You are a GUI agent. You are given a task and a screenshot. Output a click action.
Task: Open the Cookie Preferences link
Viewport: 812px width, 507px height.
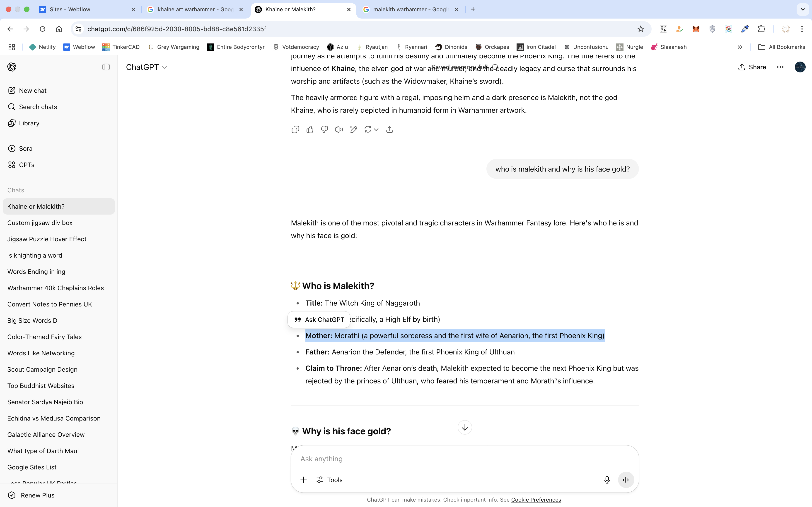[536, 500]
